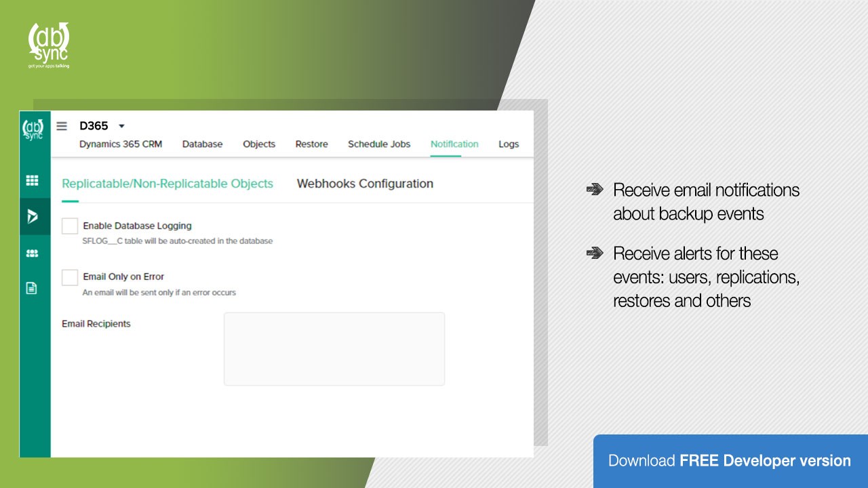This screenshot has width=868, height=488.
Task: Click the DBSync logo on slide header
Action: (x=49, y=45)
